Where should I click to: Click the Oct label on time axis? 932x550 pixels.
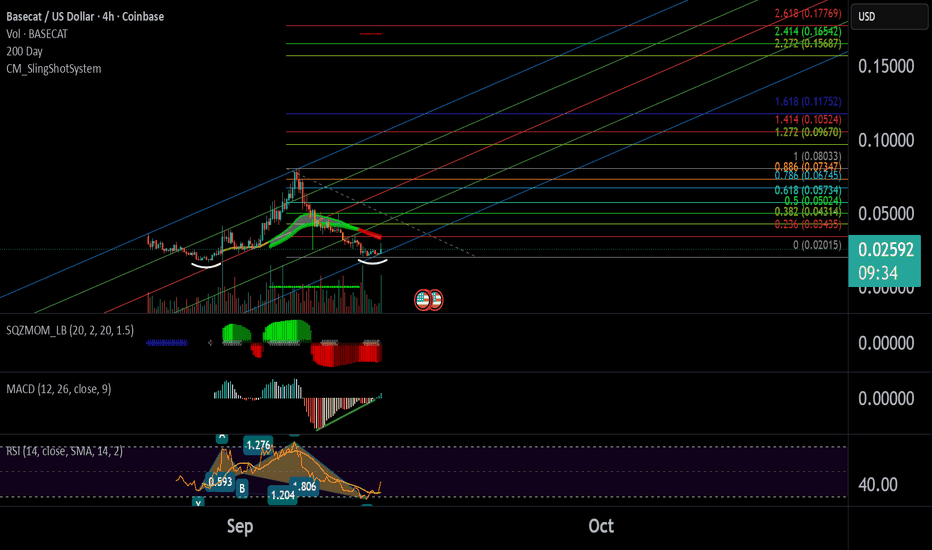(x=601, y=526)
